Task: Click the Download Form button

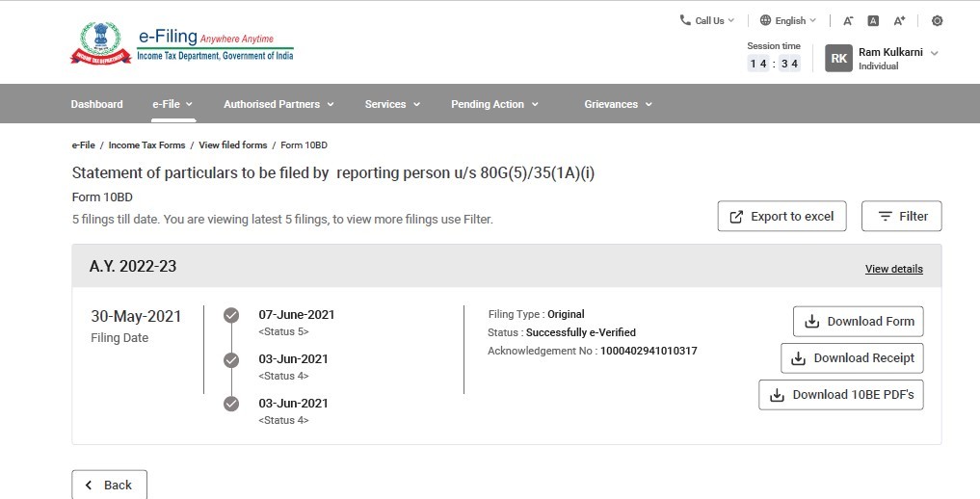Action: (x=858, y=322)
